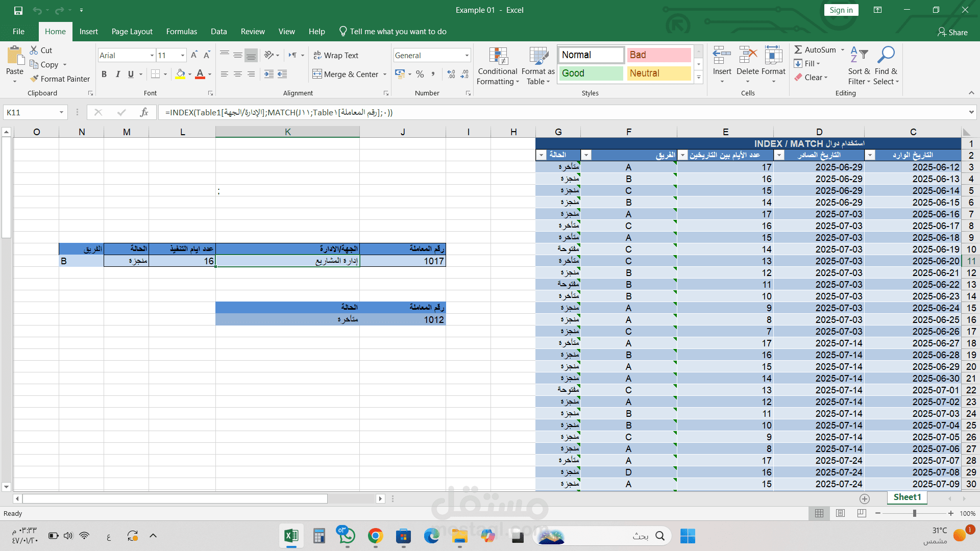Click the Borders icon
Viewport: 980px width, 551px height.
click(x=156, y=74)
